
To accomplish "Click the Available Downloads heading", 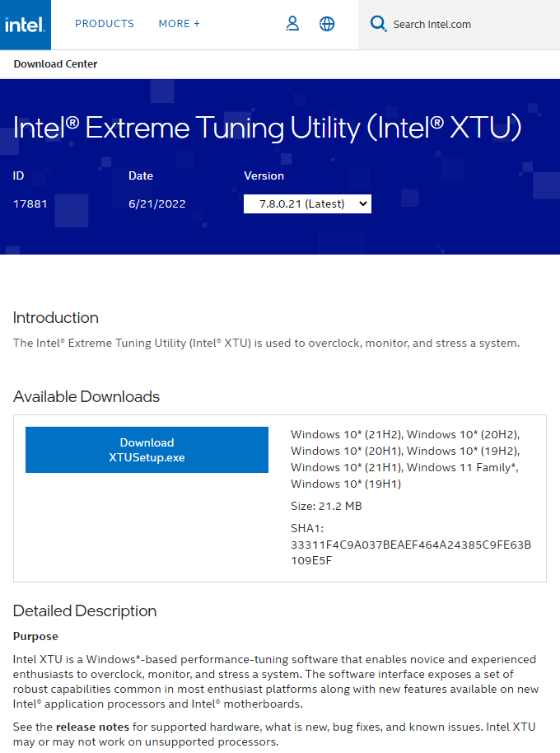I will tap(86, 396).
